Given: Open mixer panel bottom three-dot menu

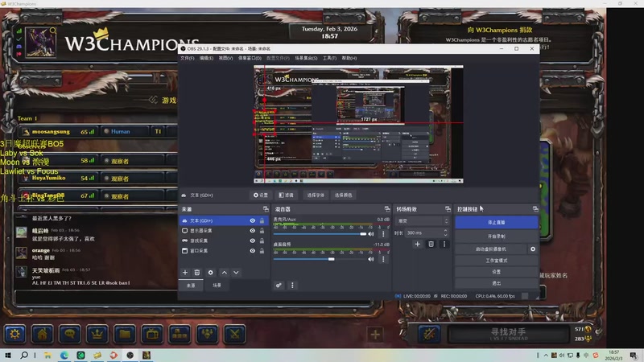Looking at the screenshot, I should [292, 286].
